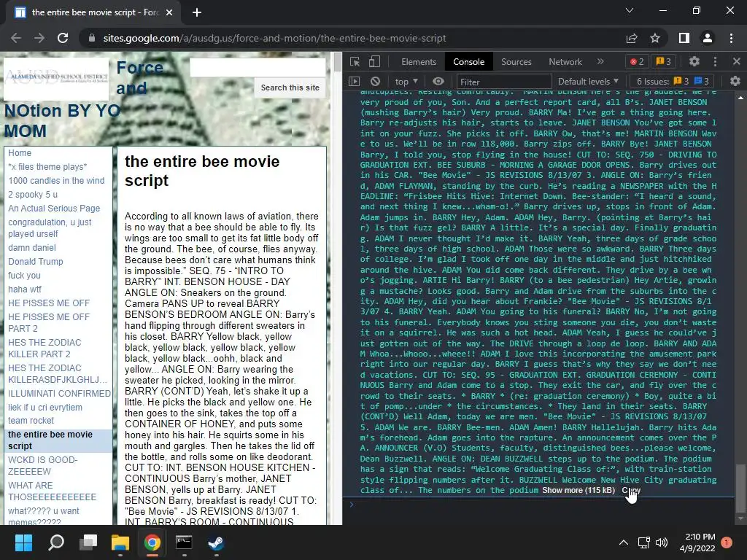747x560 pixels.
Task: Click the site search input box
Action: click(258, 68)
